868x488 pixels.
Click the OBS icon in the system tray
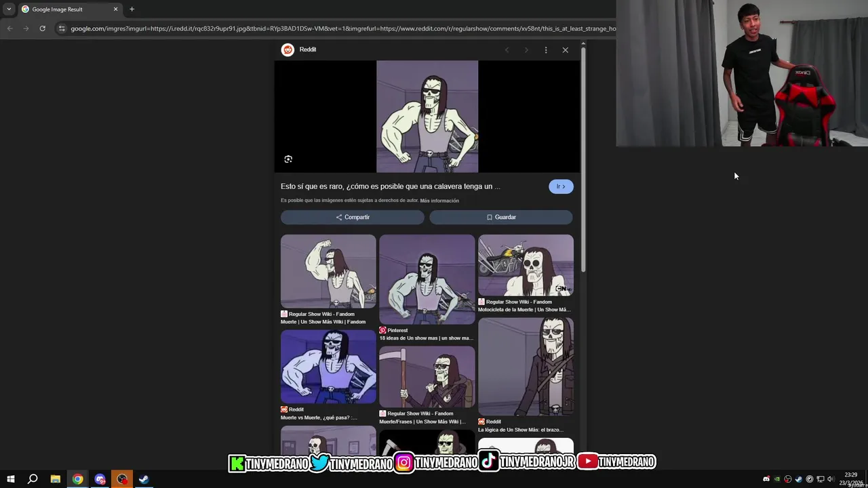pyautogui.click(x=788, y=479)
